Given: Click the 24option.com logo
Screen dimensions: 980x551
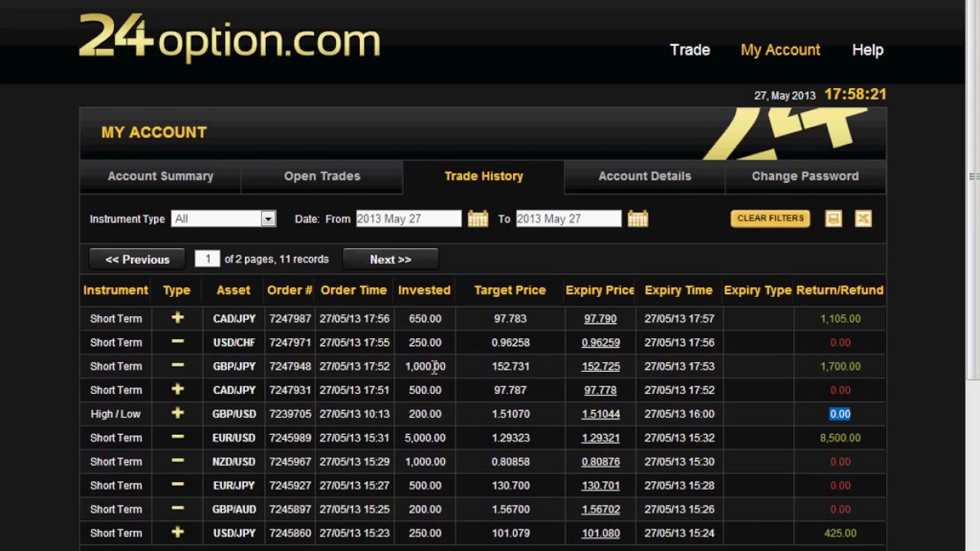Looking at the screenshot, I should (x=230, y=37).
